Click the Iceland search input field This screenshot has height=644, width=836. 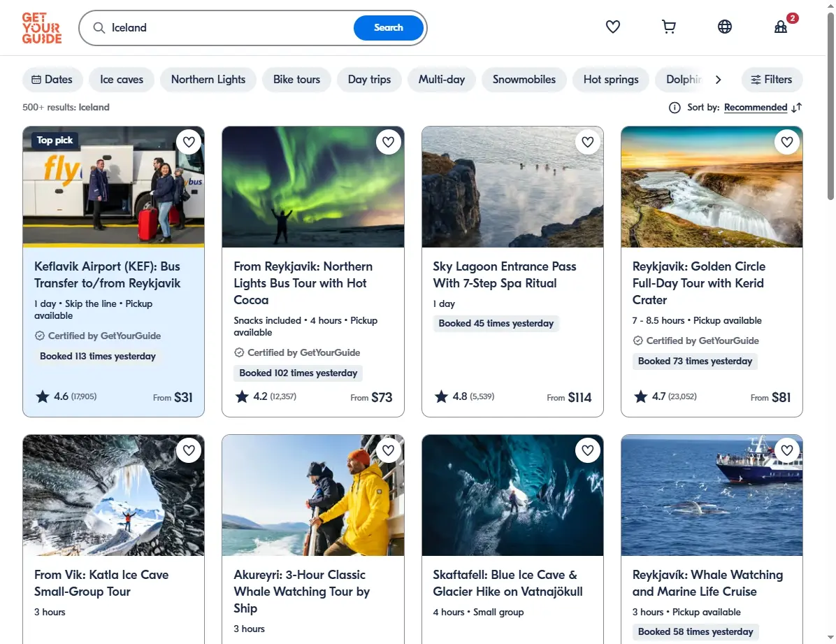pos(229,28)
